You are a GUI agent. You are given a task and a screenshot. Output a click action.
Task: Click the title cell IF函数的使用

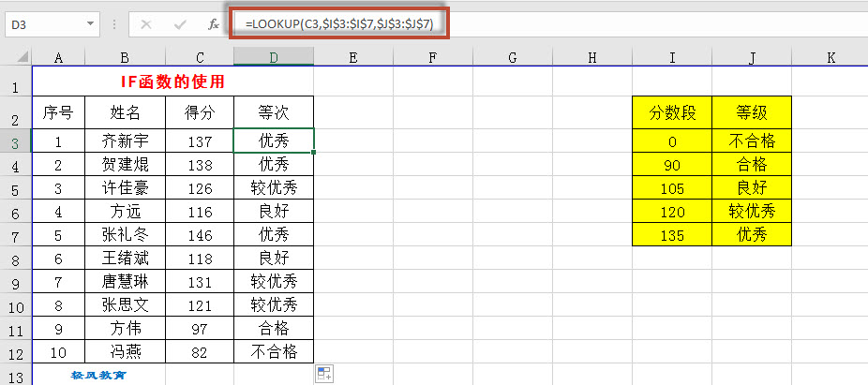pyautogui.click(x=172, y=81)
